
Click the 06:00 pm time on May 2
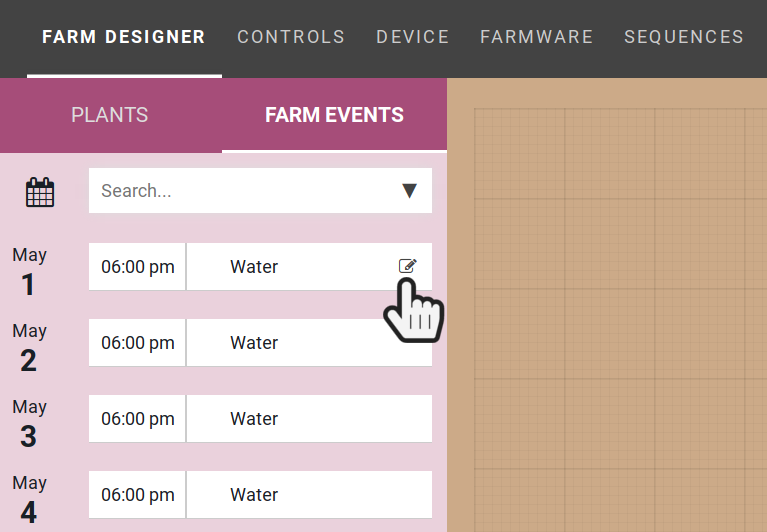click(x=138, y=343)
